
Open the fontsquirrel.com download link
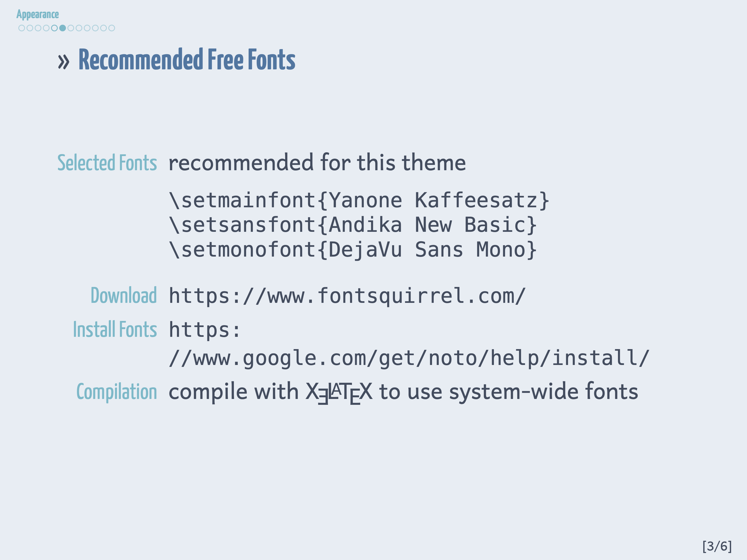[x=347, y=296]
